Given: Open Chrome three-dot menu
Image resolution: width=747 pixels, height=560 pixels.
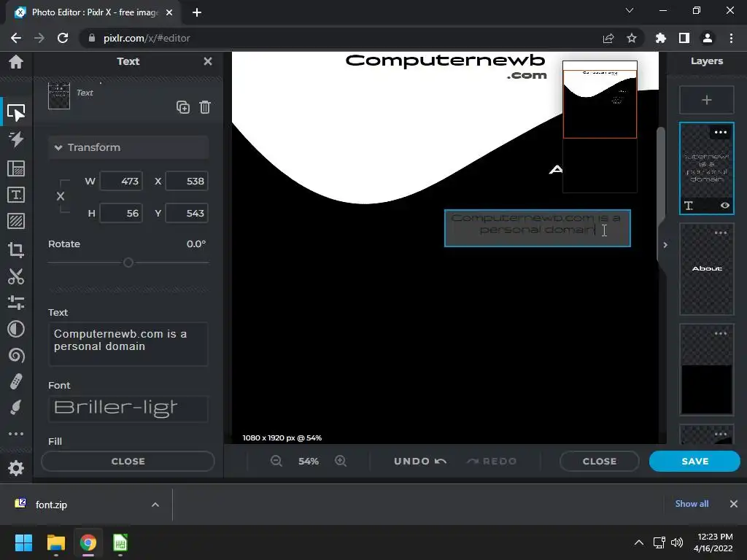Looking at the screenshot, I should click(731, 38).
